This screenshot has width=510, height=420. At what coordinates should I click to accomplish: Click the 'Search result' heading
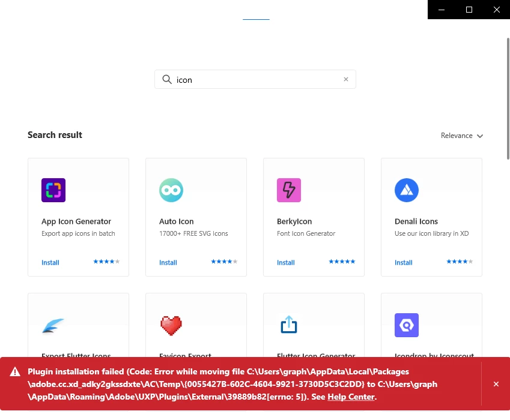pyautogui.click(x=55, y=135)
